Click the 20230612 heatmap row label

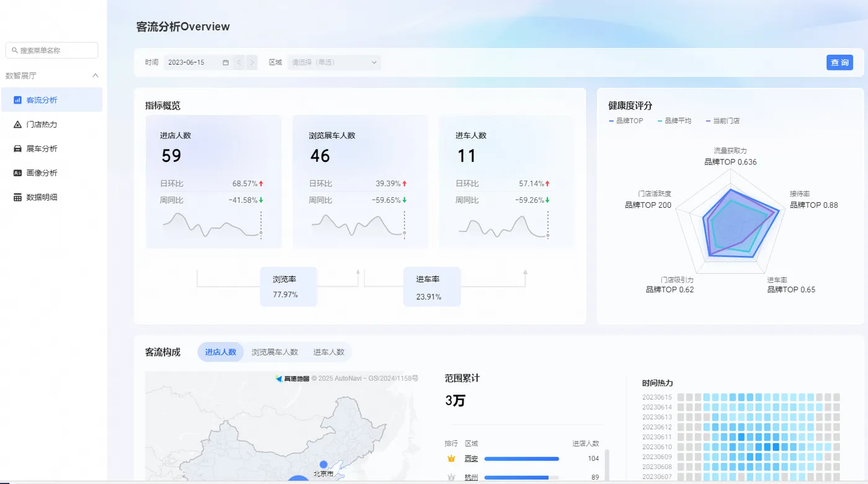tap(657, 427)
